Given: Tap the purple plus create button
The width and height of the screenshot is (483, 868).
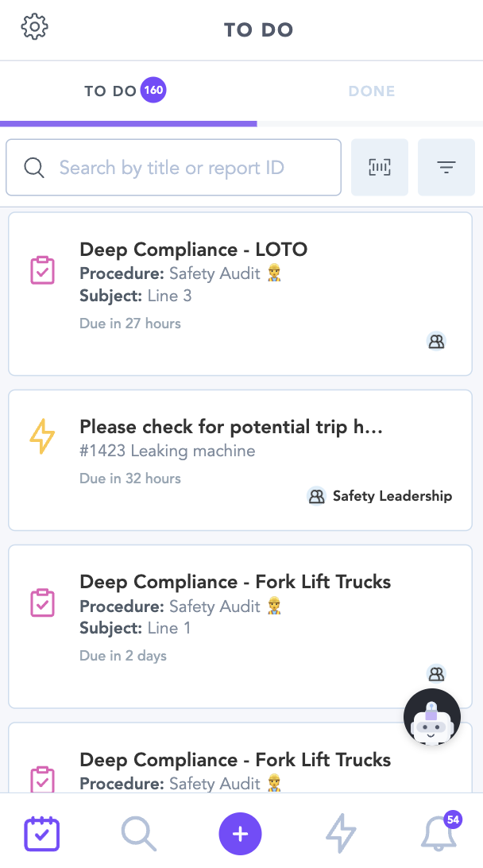Looking at the screenshot, I should click(240, 833).
